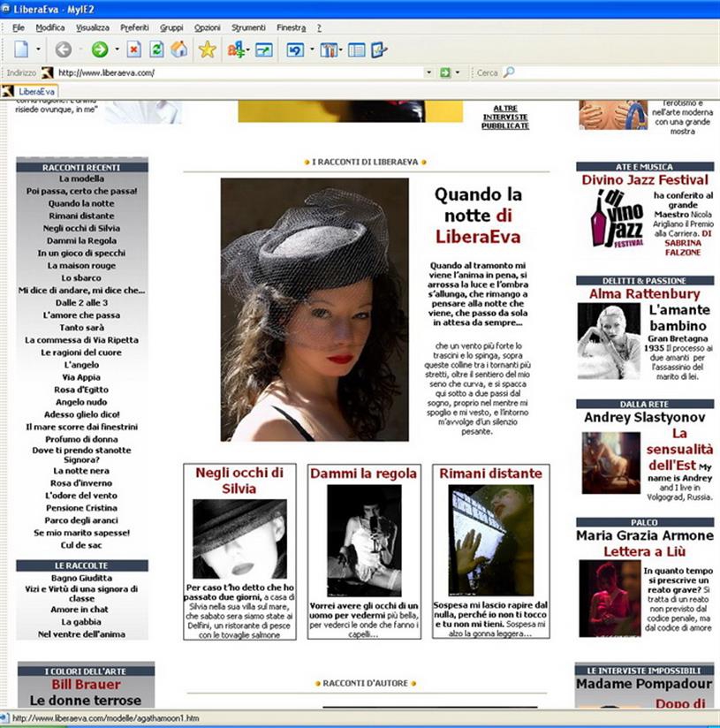Click the 'Negli occhi di Silvia' card thumbnail

(239, 539)
